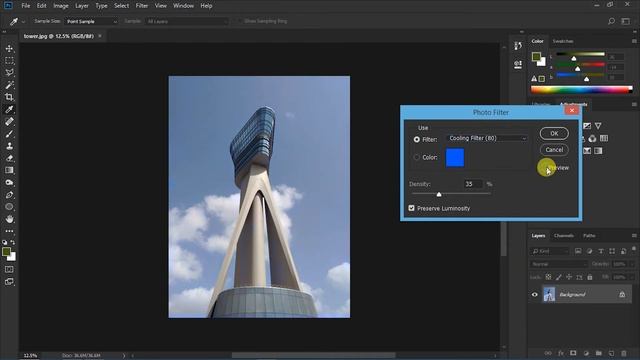Open the Properties panel icon below History
Viewport: 640px width, 360px height.
tap(518, 64)
